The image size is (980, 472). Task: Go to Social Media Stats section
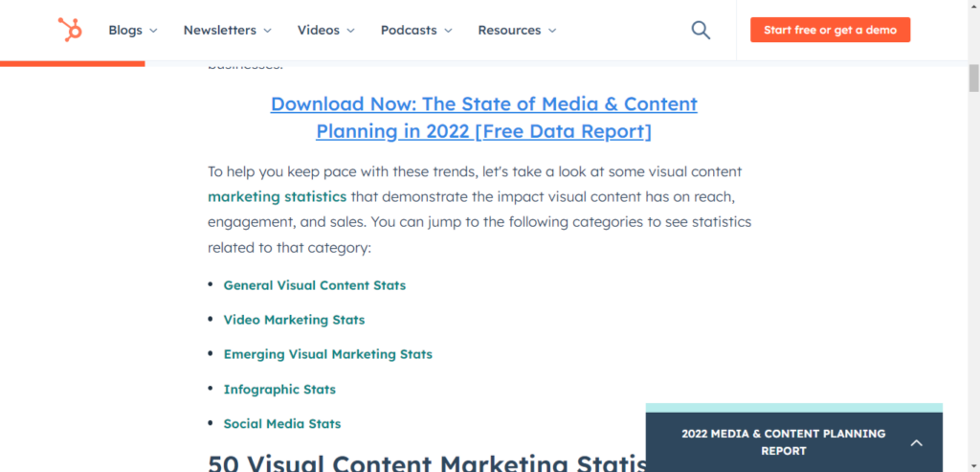point(281,423)
